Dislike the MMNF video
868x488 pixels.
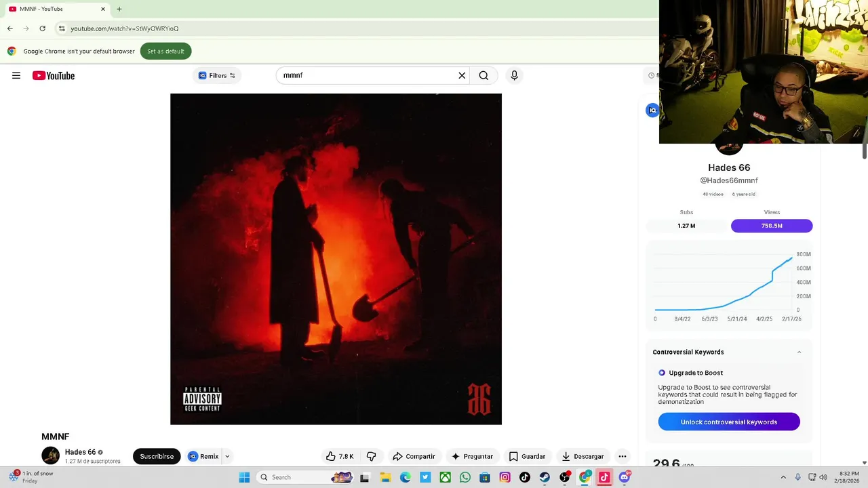(x=371, y=456)
